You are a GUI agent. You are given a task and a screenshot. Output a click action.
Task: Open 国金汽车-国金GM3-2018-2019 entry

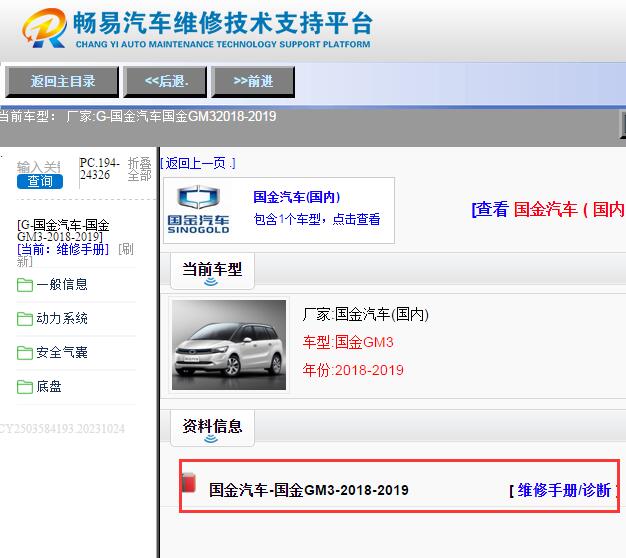click(309, 490)
